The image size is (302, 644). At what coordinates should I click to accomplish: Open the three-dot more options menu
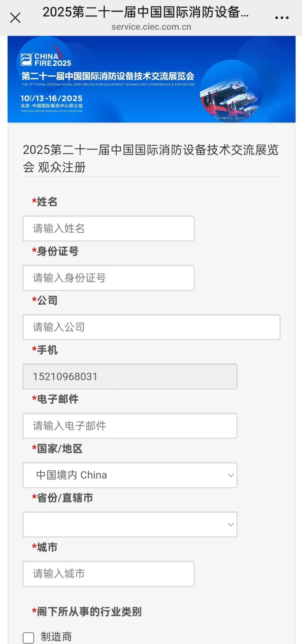coord(282,18)
